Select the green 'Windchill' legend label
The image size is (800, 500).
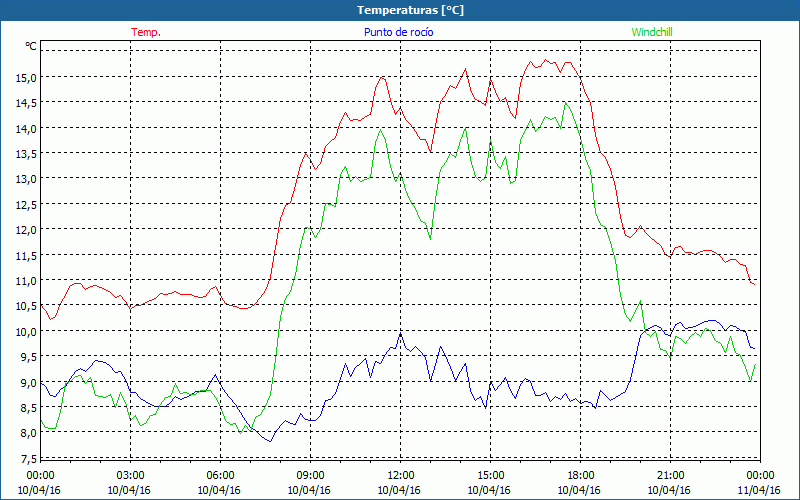(x=652, y=32)
